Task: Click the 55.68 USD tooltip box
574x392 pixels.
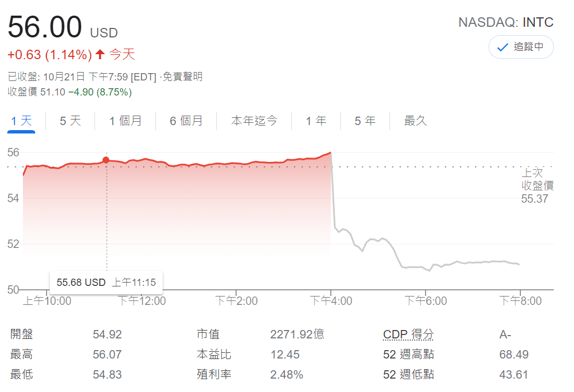Action: click(106, 283)
